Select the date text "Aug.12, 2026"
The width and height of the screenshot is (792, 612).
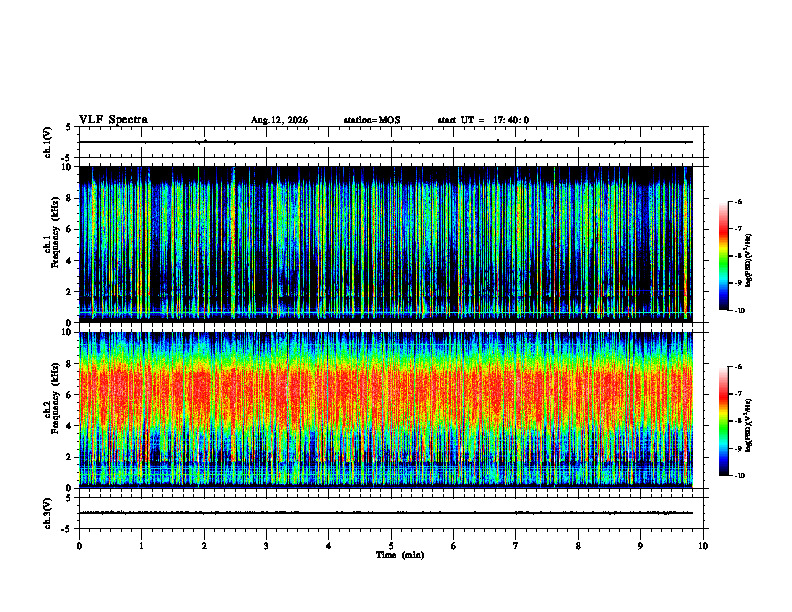click(279, 120)
